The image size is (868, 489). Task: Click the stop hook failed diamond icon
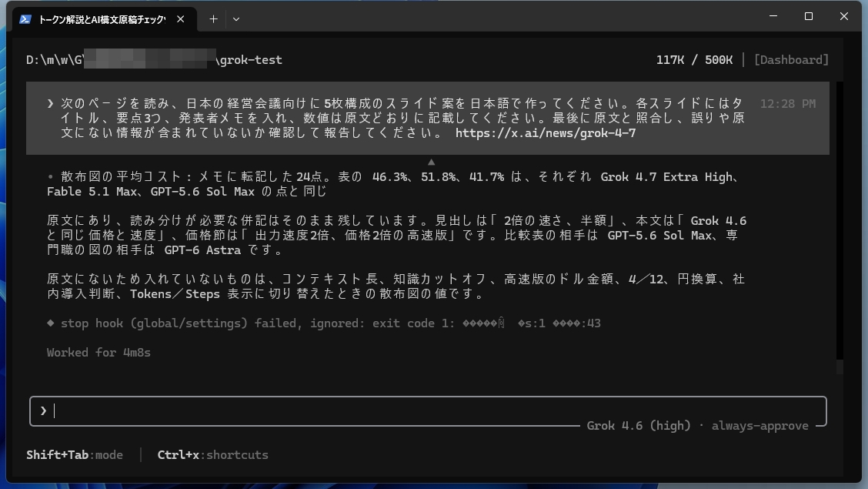(x=50, y=323)
